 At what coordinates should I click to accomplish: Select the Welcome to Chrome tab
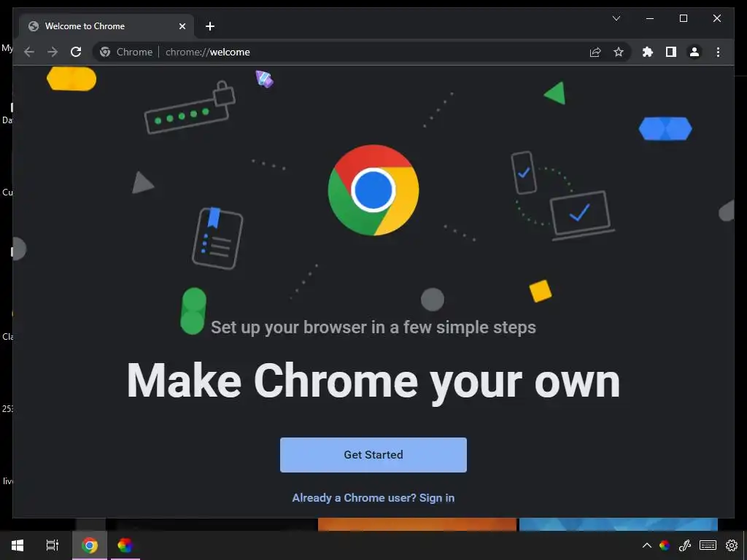tap(107, 26)
